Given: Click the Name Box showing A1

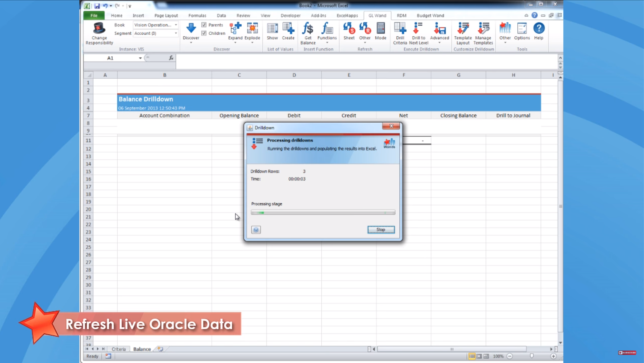Looking at the screenshot, I should pyautogui.click(x=110, y=58).
